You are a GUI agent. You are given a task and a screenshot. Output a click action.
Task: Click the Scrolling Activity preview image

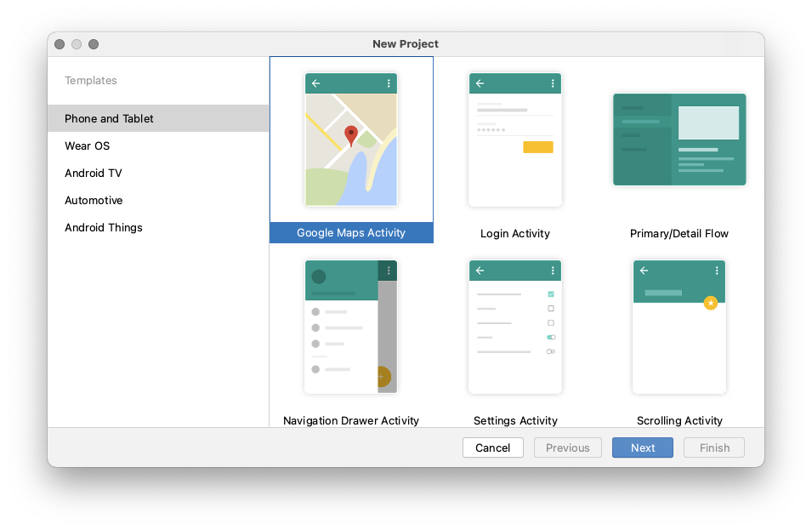pyautogui.click(x=679, y=326)
